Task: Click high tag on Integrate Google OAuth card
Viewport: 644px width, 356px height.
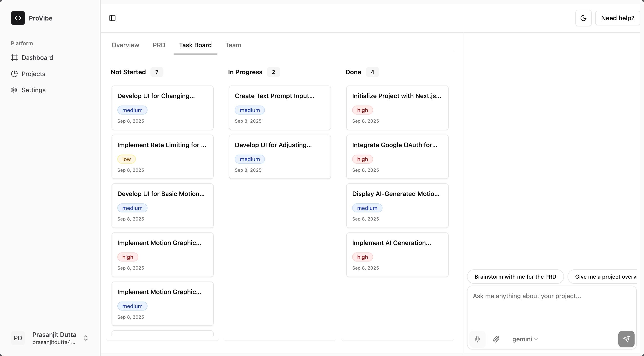Action: (362, 159)
